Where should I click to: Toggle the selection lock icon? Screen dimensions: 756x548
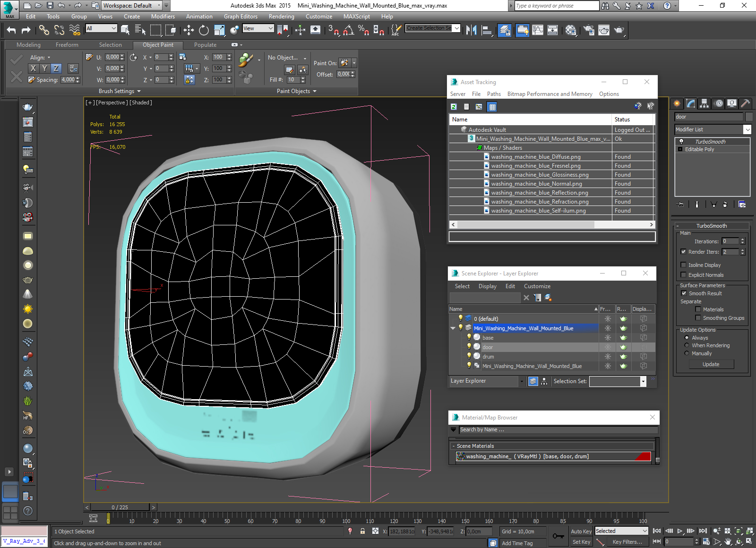(x=362, y=531)
